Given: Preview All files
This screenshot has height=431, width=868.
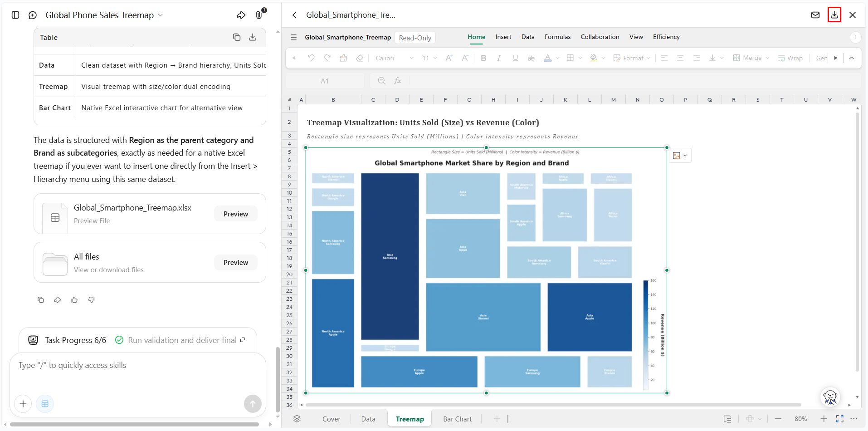Looking at the screenshot, I should (235, 262).
